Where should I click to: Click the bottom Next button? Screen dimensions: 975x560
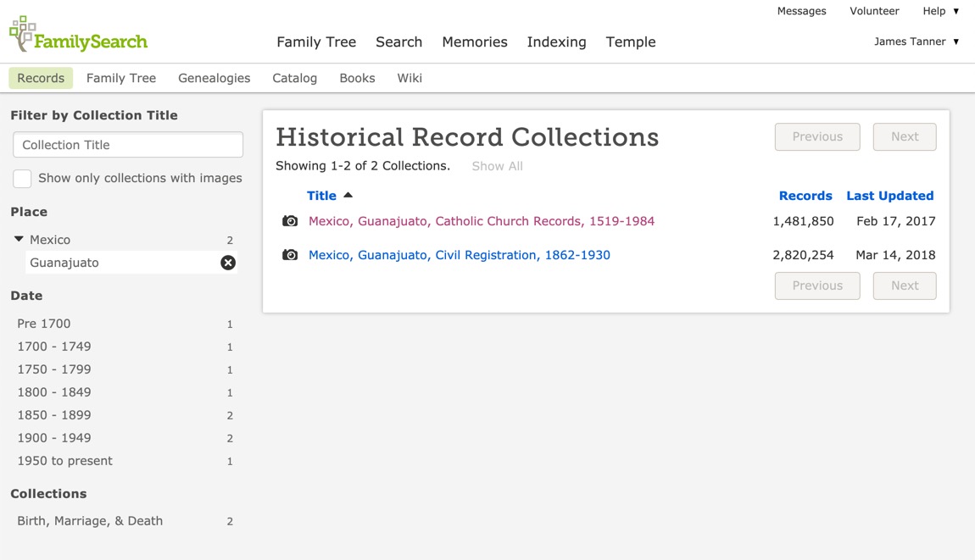[x=904, y=286]
